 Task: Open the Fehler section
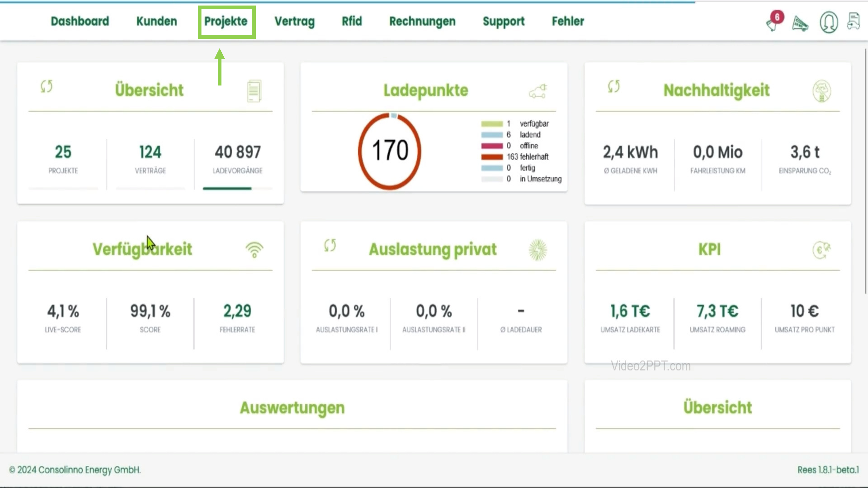coord(567,21)
